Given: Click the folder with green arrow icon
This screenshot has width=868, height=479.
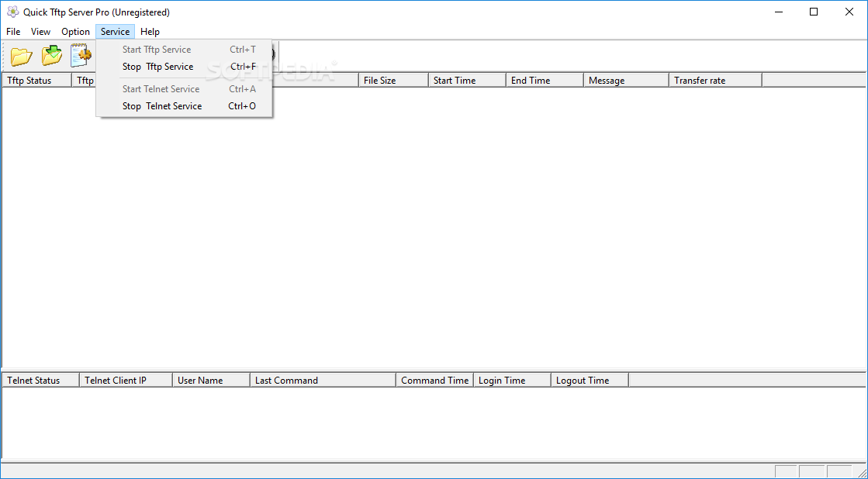Looking at the screenshot, I should pyautogui.click(x=52, y=55).
